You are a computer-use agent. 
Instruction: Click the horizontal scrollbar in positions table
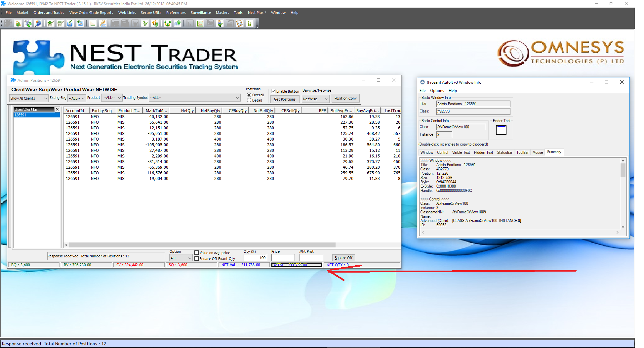202,245
